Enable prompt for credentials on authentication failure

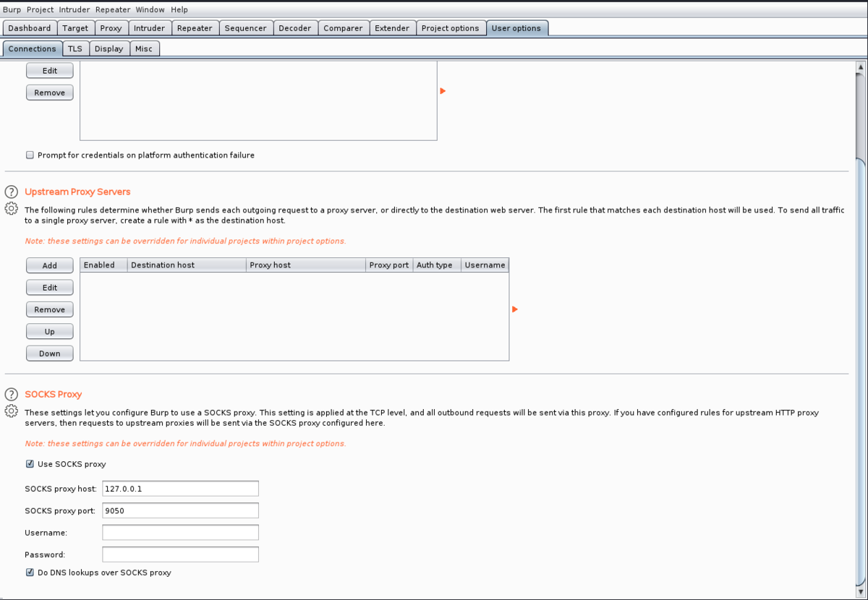tap(30, 155)
